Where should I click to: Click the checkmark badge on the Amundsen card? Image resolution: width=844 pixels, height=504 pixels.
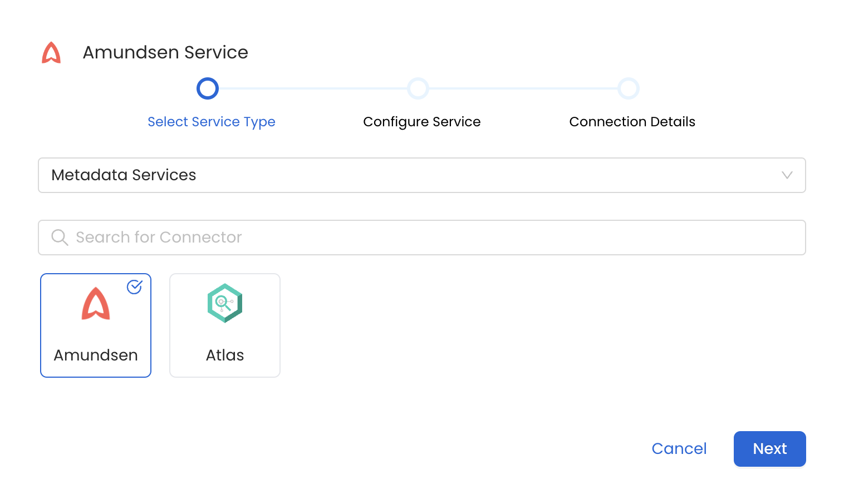coord(134,288)
